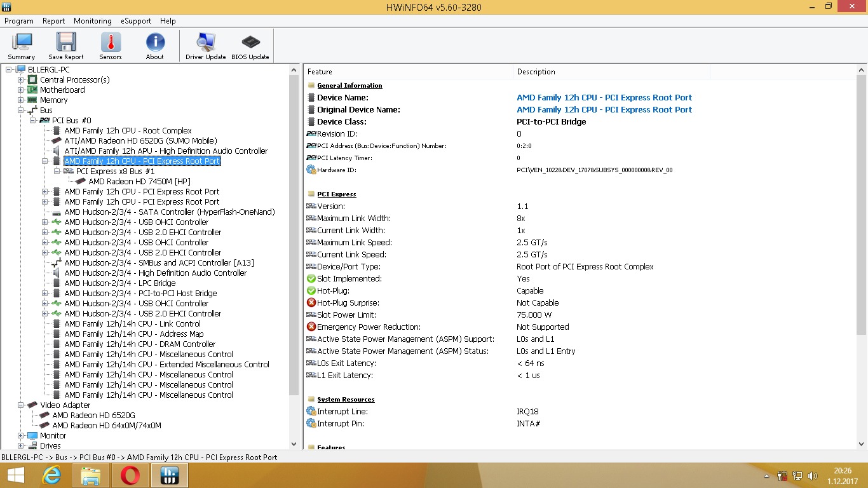Select the Hudson SATA Controller entry
Viewport: 868px width, 488px height.
[x=170, y=212]
